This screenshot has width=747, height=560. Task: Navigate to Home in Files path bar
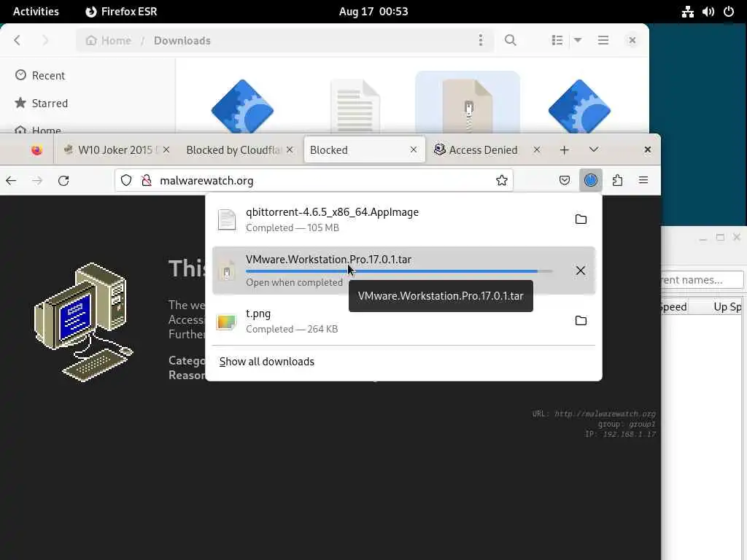click(x=109, y=41)
